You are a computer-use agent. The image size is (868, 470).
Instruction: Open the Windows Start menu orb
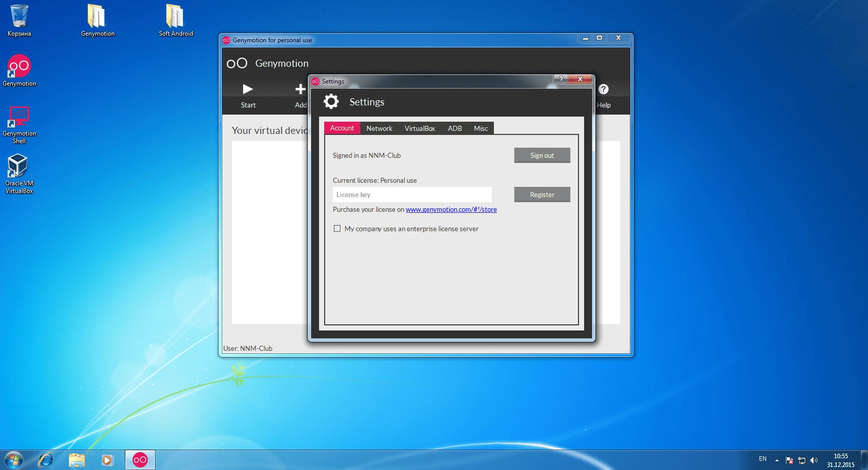coord(14,460)
